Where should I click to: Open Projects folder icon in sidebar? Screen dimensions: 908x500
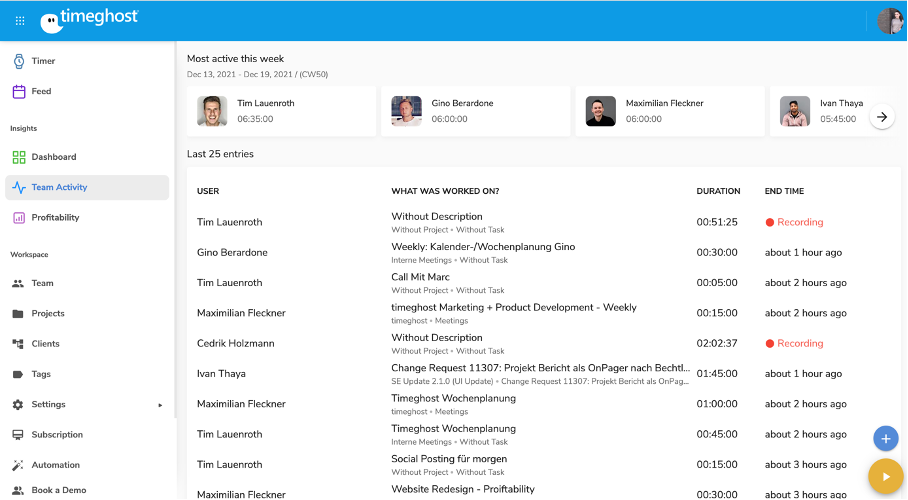click(18, 313)
